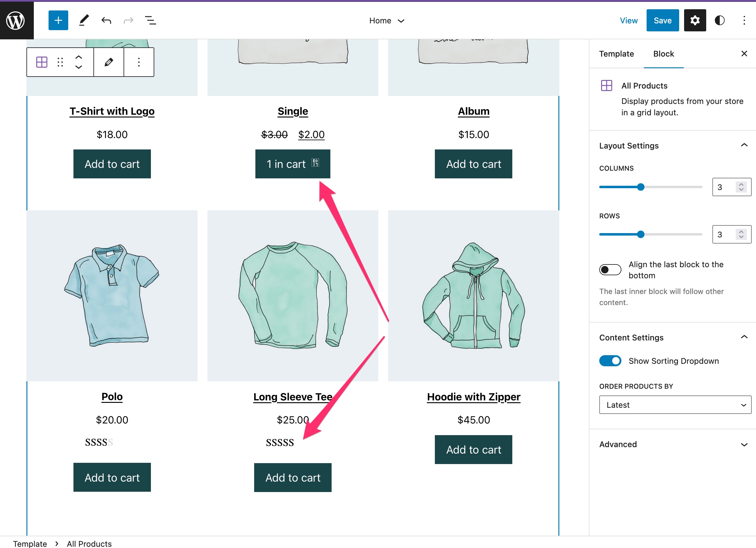Undo the last change
This screenshot has width=756, height=548.
(x=106, y=20)
